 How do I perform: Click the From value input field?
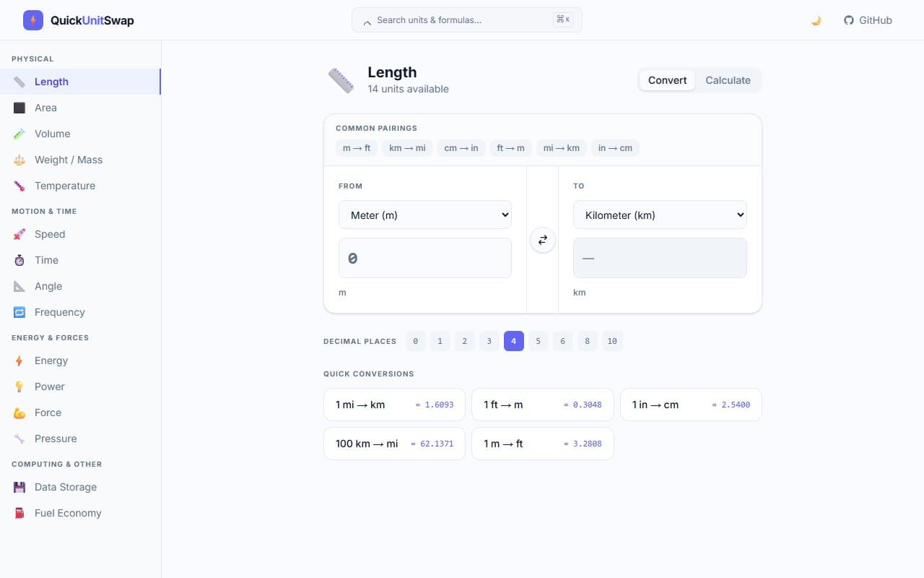[425, 258]
